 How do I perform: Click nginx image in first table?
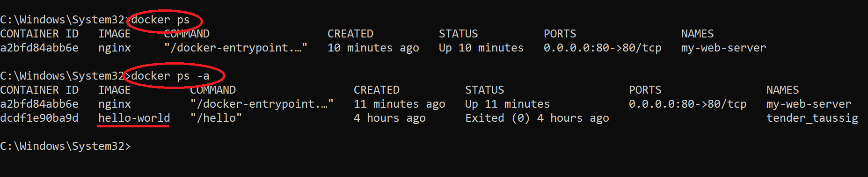pos(115,48)
